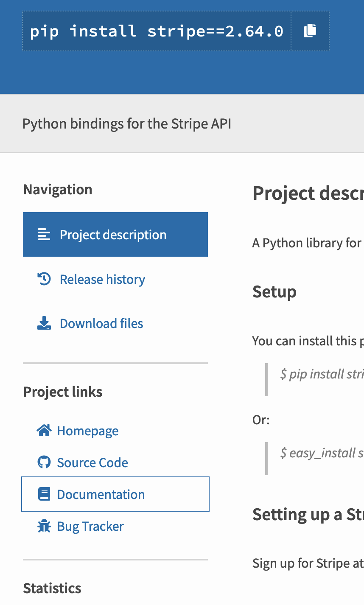Go to the Bug Tracker link
This screenshot has width=364, height=605.
[x=90, y=527]
